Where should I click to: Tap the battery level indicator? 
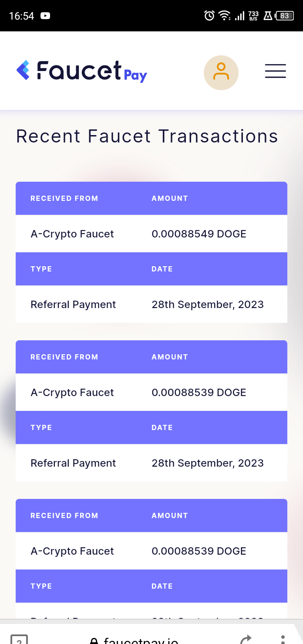tap(284, 16)
